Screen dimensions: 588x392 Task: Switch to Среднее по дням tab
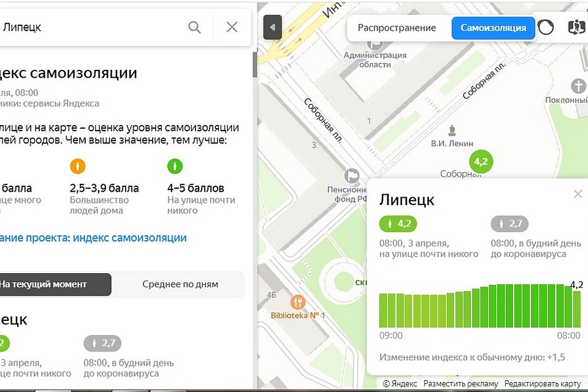click(x=180, y=284)
